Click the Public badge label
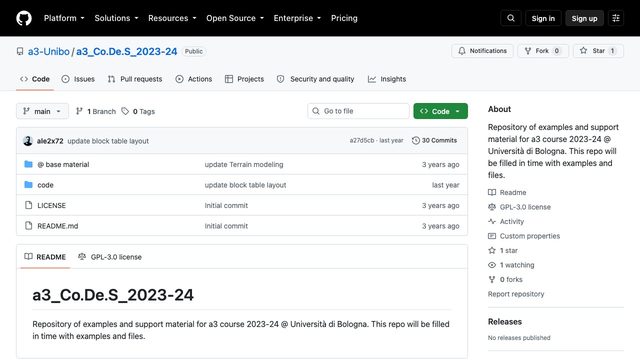 pyautogui.click(x=193, y=51)
